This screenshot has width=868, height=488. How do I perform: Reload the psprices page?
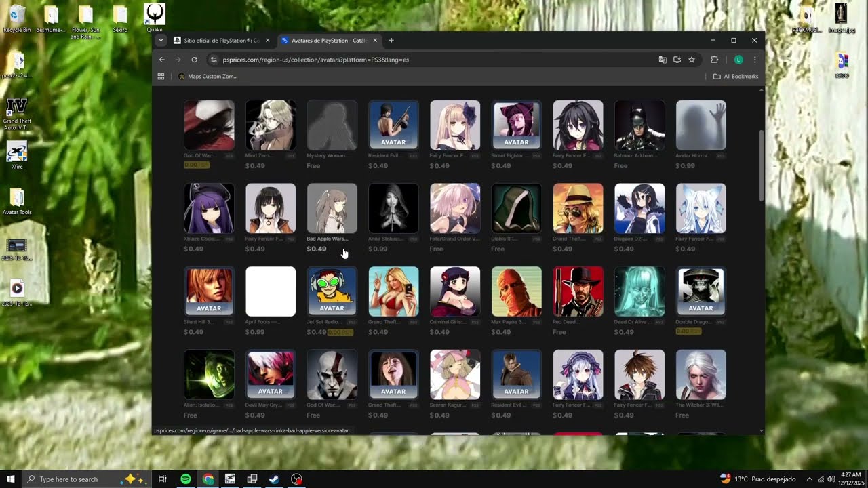194,60
